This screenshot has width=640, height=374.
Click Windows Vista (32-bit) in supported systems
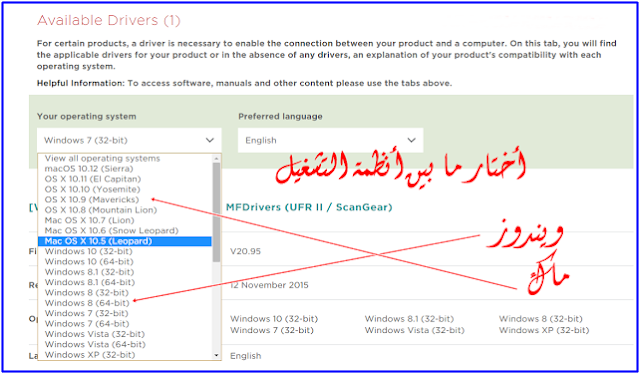[x=414, y=330]
